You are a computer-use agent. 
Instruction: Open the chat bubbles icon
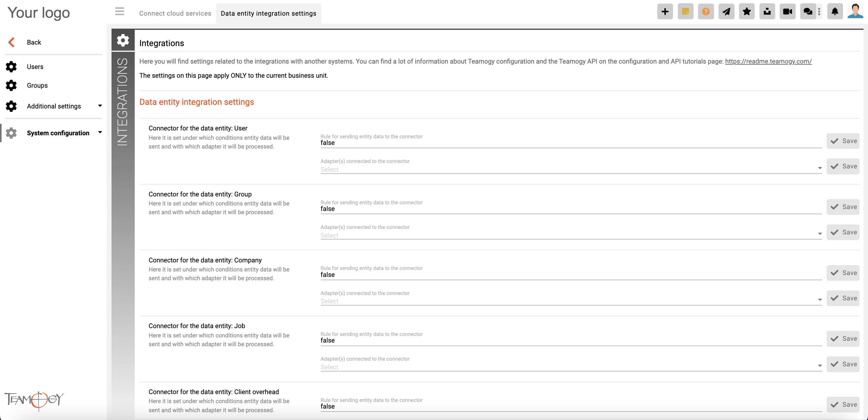(x=808, y=12)
